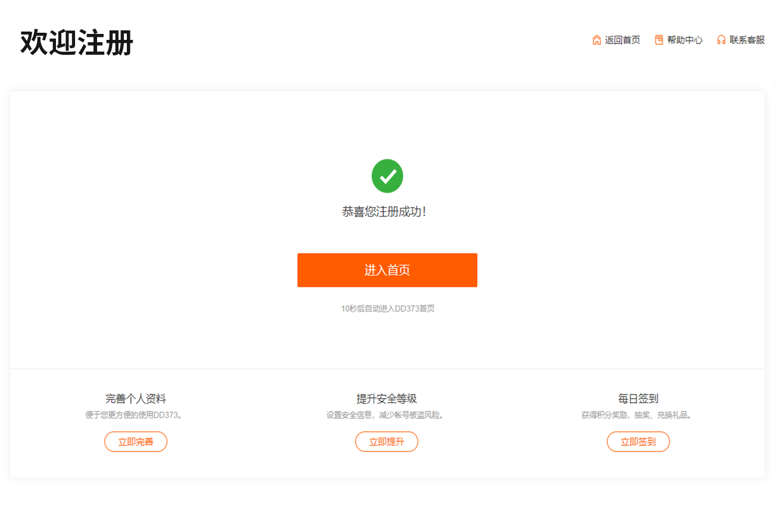
Task: Click the 便于您更方便的使用DD373 description
Action: coord(135,415)
